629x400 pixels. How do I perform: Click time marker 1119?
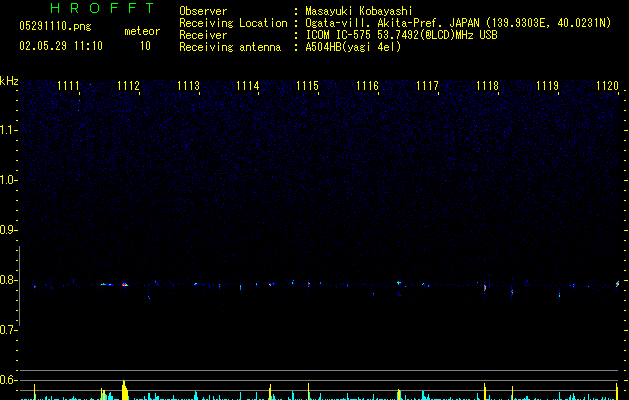(x=548, y=86)
